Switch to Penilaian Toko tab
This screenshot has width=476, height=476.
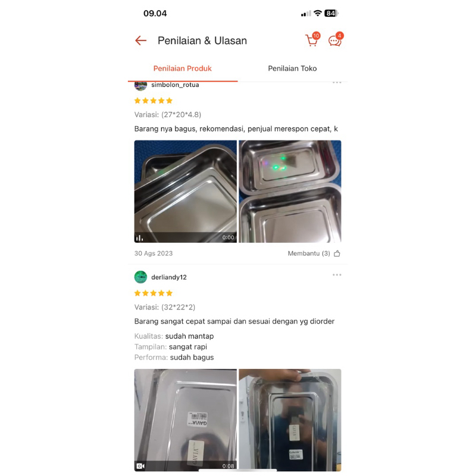tap(292, 68)
